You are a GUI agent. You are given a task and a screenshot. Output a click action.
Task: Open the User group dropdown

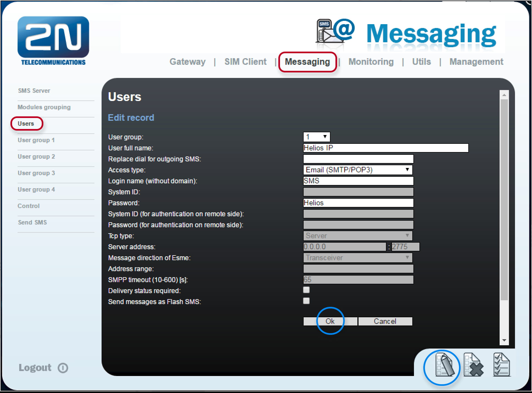tap(317, 137)
